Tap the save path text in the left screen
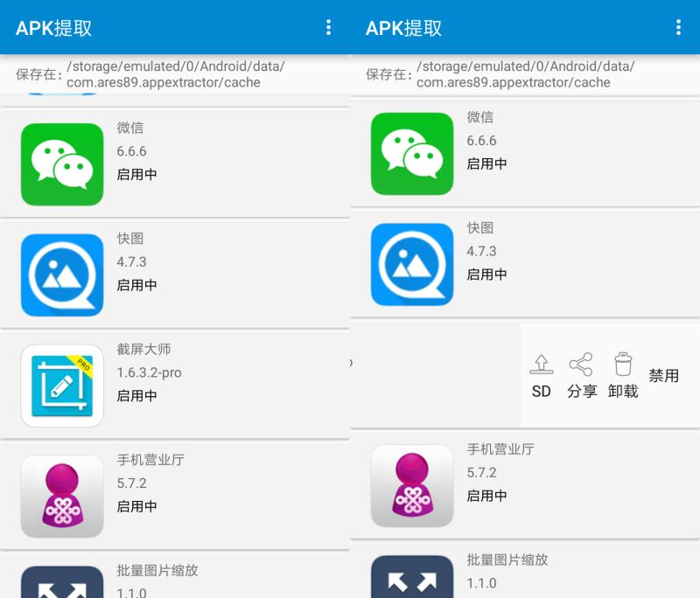This screenshot has height=598, width=700. 176,74
